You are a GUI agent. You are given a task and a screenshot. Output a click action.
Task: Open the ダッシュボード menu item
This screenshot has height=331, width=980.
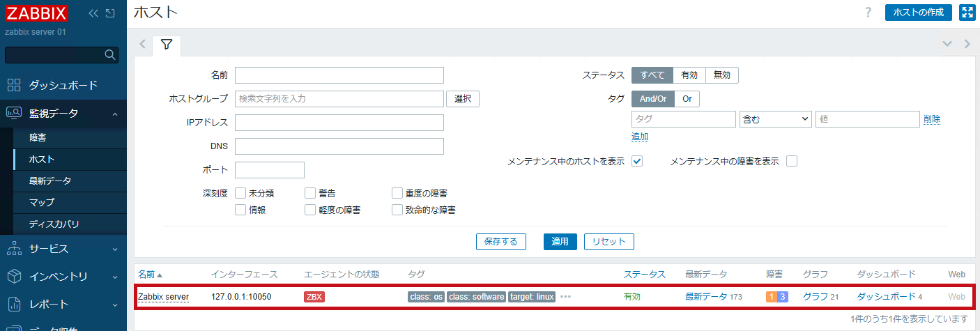tap(63, 85)
